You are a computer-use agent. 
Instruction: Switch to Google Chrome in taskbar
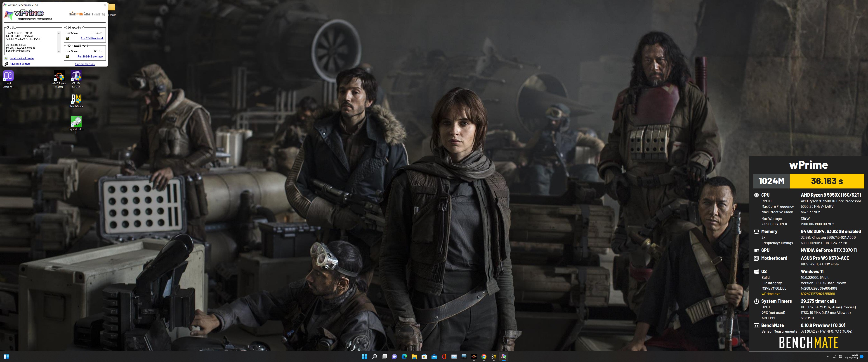pyautogui.click(x=484, y=357)
